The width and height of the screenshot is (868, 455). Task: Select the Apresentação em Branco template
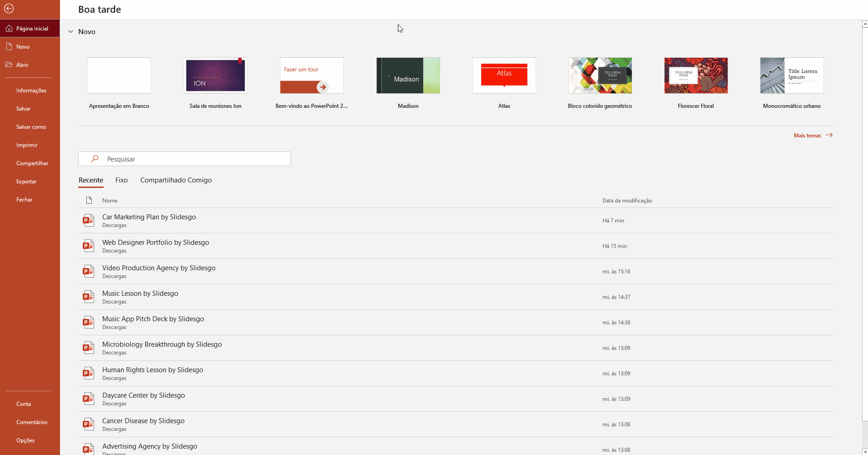[x=119, y=76]
